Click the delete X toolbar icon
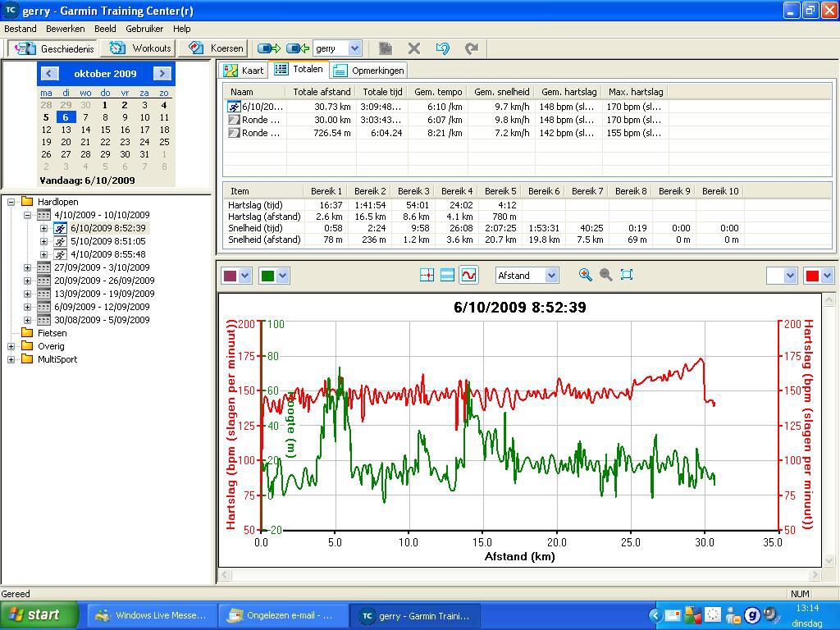 point(414,48)
